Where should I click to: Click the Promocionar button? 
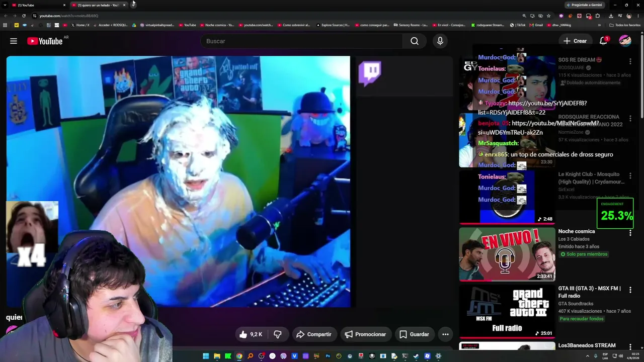(365, 334)
